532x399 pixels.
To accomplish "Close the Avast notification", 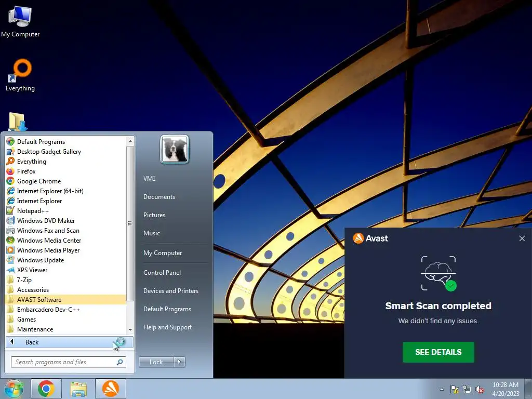I will [x=522, y=238].
